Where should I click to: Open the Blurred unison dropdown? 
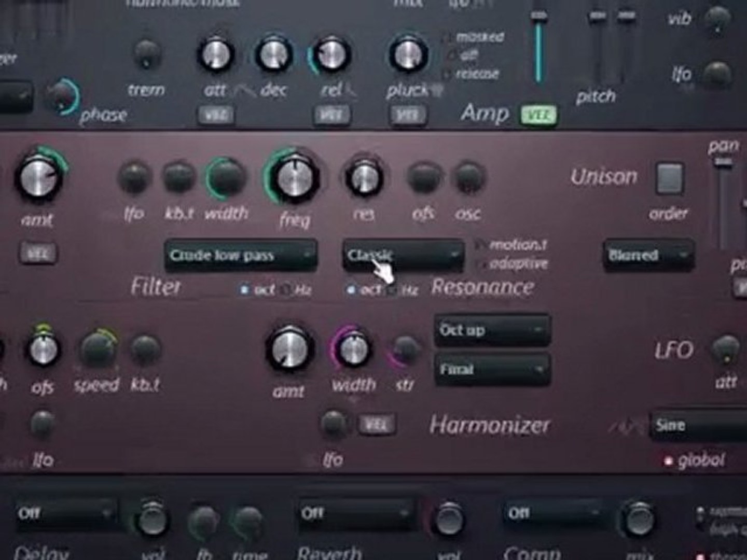coord(648,255)
